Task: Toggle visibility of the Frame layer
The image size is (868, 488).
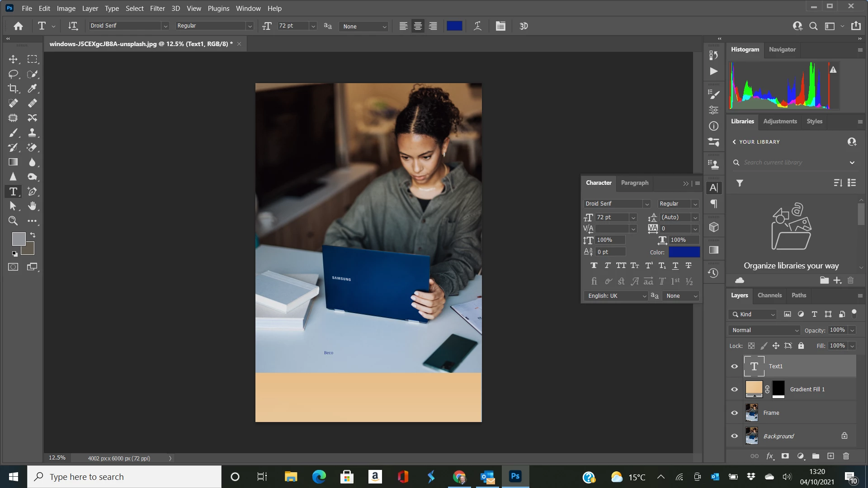Action: [735, 413]
